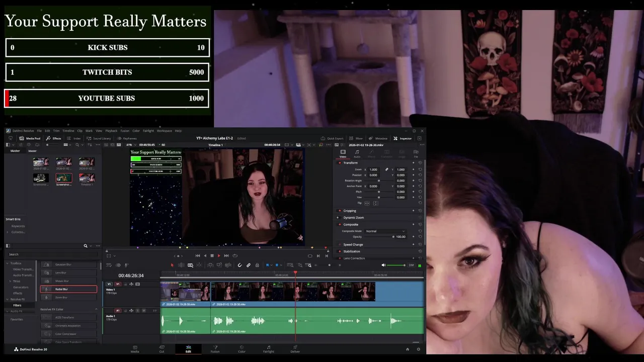Viewport: 644px width, 362px height.
Task: Enable the Dynamic Zoom switch
Action: [x=338, y=218]
